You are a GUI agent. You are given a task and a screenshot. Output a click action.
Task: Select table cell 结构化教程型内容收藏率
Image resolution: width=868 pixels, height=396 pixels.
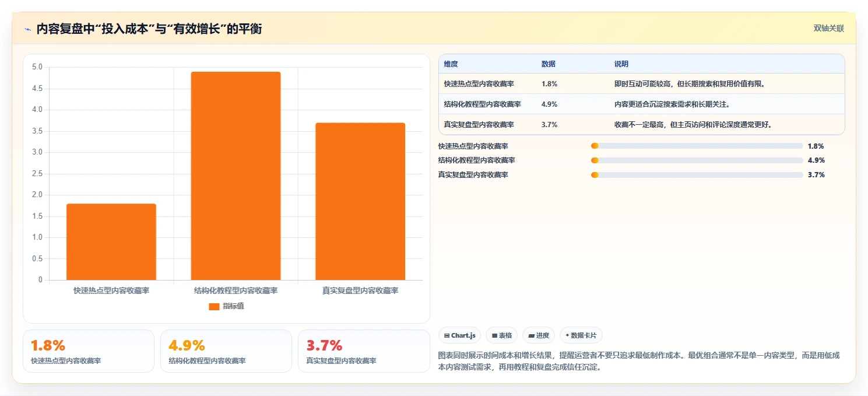point(482,104)
